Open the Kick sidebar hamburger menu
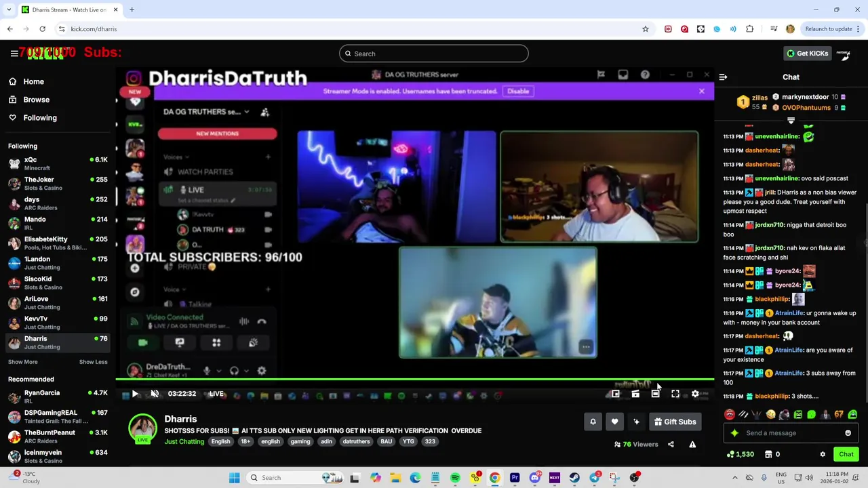Image resolution: width=868 pixels, height=488 pixels. [14, 54]
